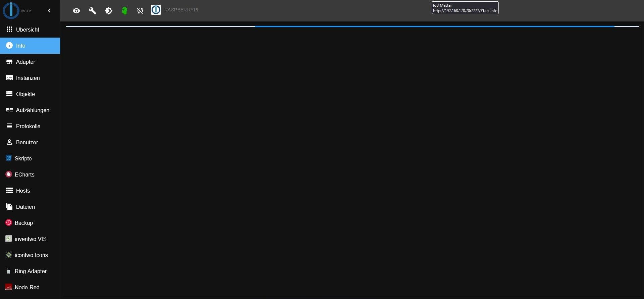Click the Instanzen icon
The image size is (644, 299).
(x=9, y=78)
